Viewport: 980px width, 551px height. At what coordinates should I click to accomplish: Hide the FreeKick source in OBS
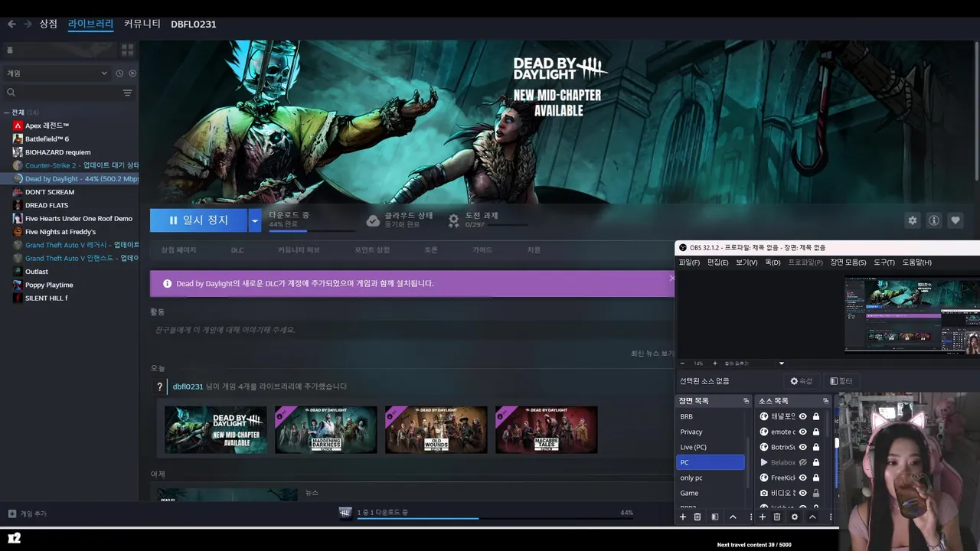[803, 478]
